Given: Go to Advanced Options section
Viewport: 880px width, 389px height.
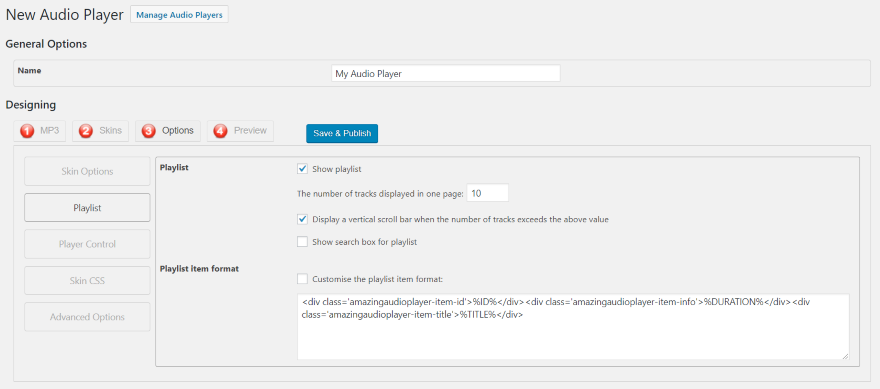Looking at the screenshot, I should coord(87,317).
